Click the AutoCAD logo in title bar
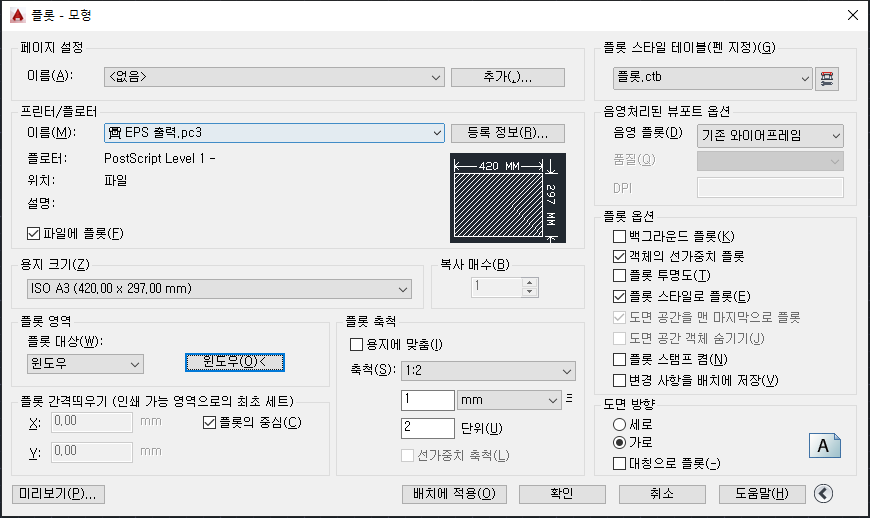The height and width of the screenshot is (518, 870). click(x=17, y=15)
